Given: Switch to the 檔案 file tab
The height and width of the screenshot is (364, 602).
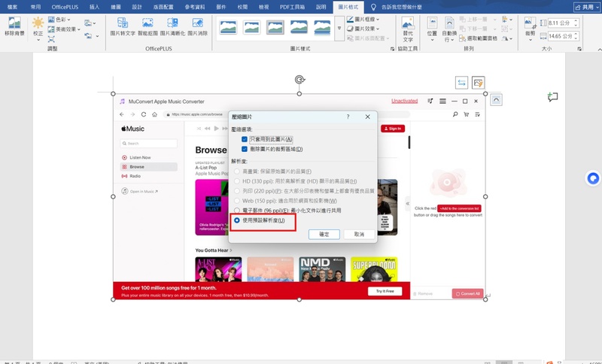Looking at the screenshot, I should [x=12, y=7].
